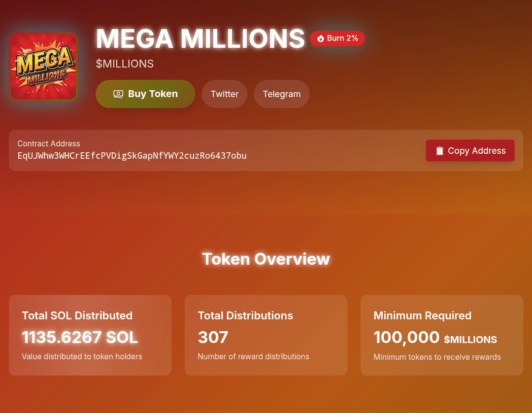Click the clipboard icon beside Copy Address
Image resolution: width=532 pixels, height=413 pixels.
pyautogui.click(x=440, y=151)
